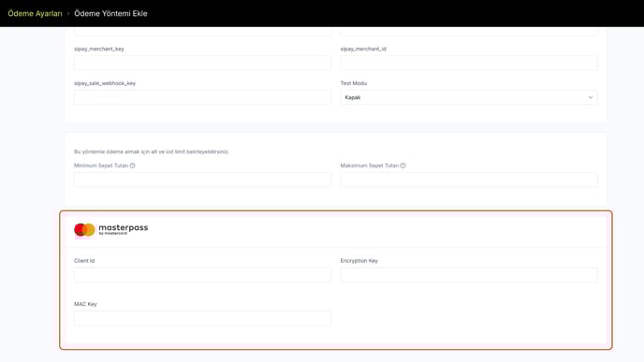Focus the sipay_merchant_id input field

pyautogui.click(x=469, y=63)
